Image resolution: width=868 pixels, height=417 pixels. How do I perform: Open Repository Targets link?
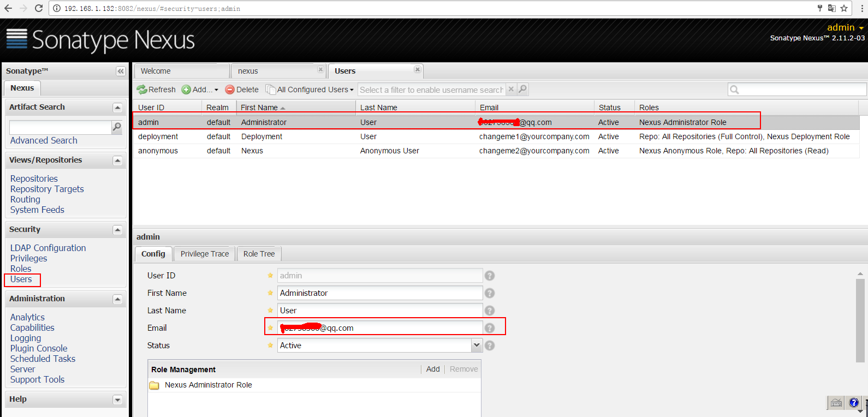pos(47,189)
